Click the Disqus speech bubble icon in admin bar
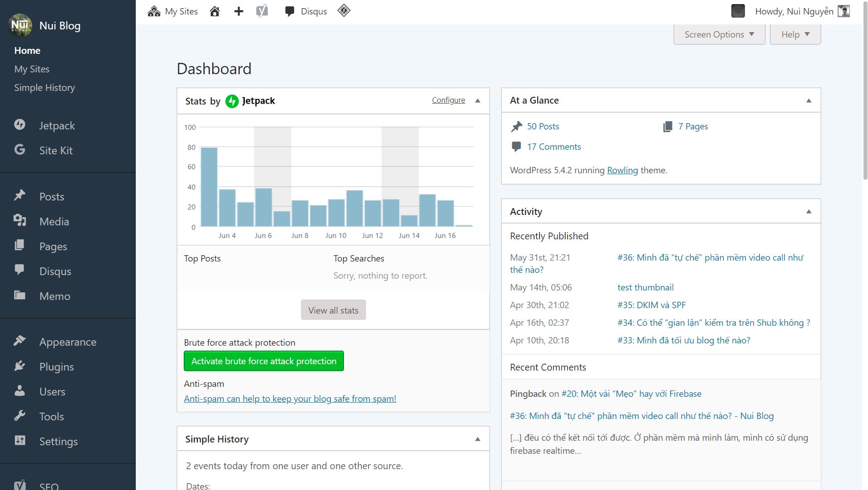Image resolution: width=868 pixels, height=490 pixels. [x=290, y=12]
